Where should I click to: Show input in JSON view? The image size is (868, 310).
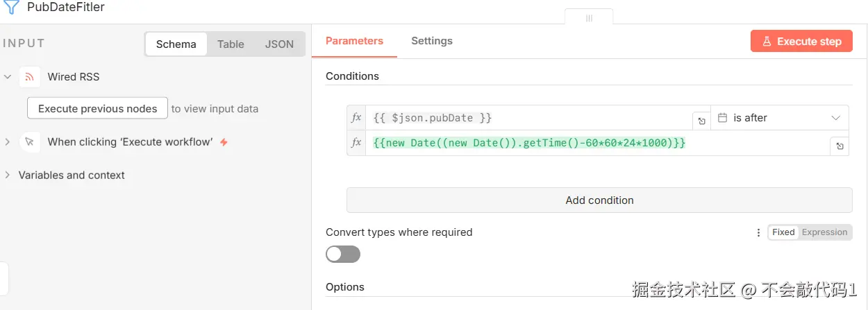tap(279, 44)
